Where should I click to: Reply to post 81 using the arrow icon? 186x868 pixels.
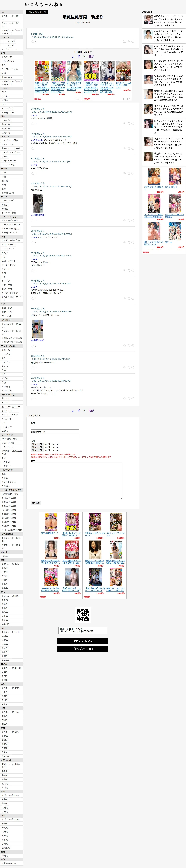coord(125,173)
